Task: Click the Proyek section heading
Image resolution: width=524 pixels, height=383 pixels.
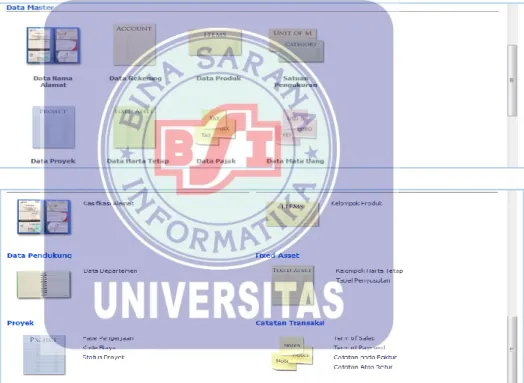Action: coord(20,323)
